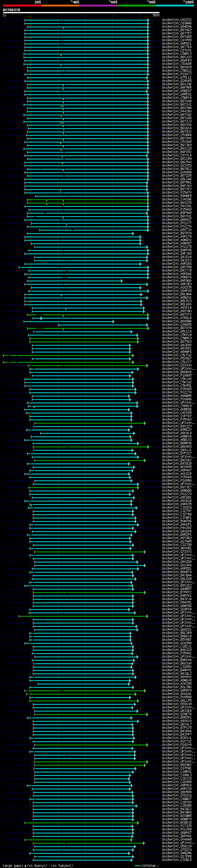Click the orange ~40% legend color segment
The width and height of the screenshot is (197, 868).
pos(60,6)
